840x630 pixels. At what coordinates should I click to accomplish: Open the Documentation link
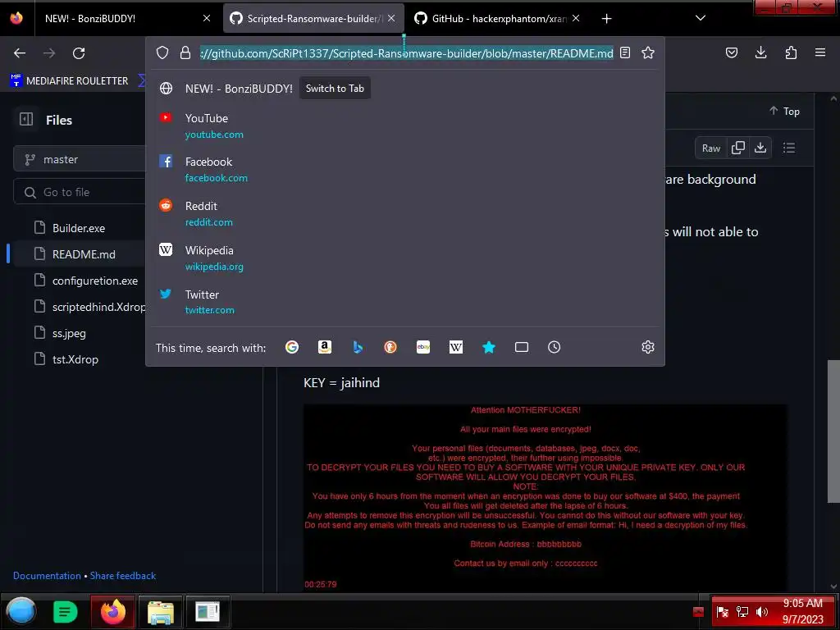click(x=47, y=575)
